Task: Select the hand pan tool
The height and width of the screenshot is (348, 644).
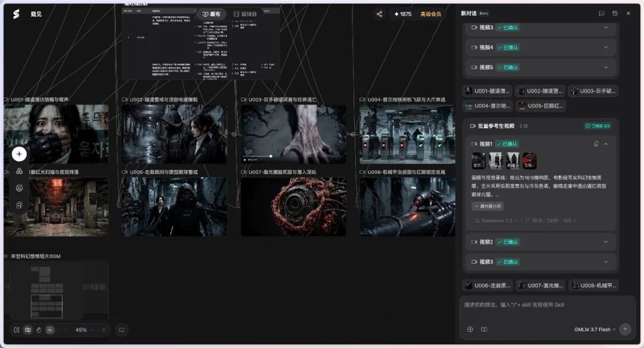Action: 39,330
